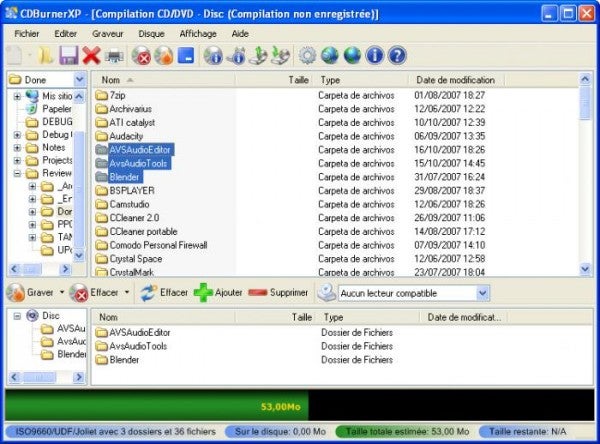This screenshot has height=444, width=600.
Task: Open the Fichier menu
Action: click(x=27, y=34)
